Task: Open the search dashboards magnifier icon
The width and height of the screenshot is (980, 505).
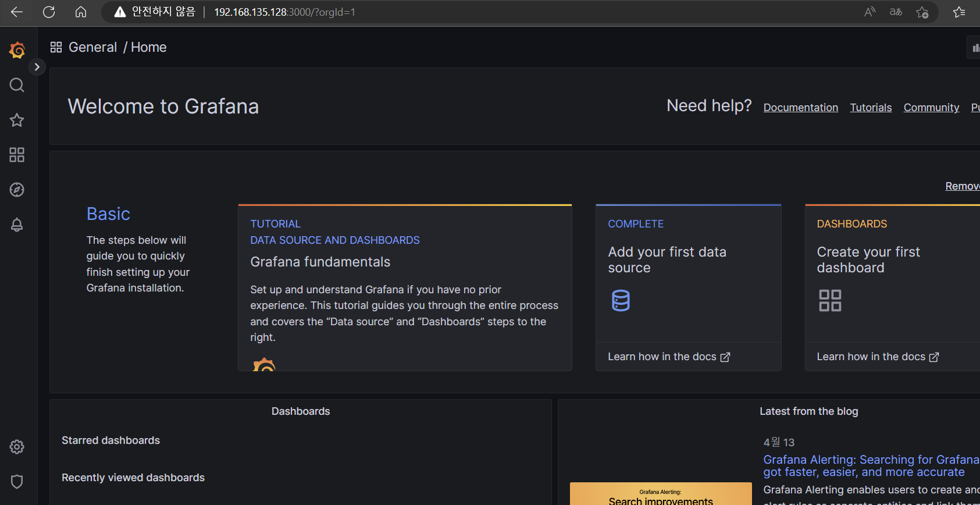Action: pos(17,85)
